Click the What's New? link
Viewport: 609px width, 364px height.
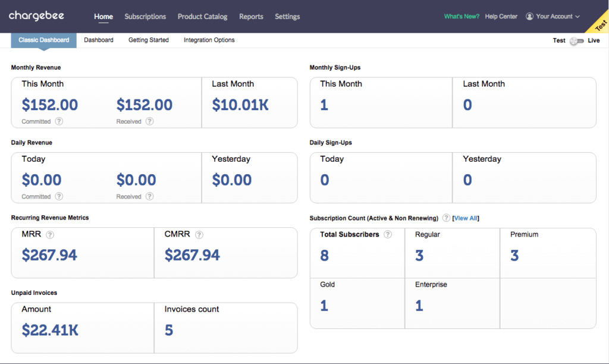pyautogui.click(x=462, y=17)
